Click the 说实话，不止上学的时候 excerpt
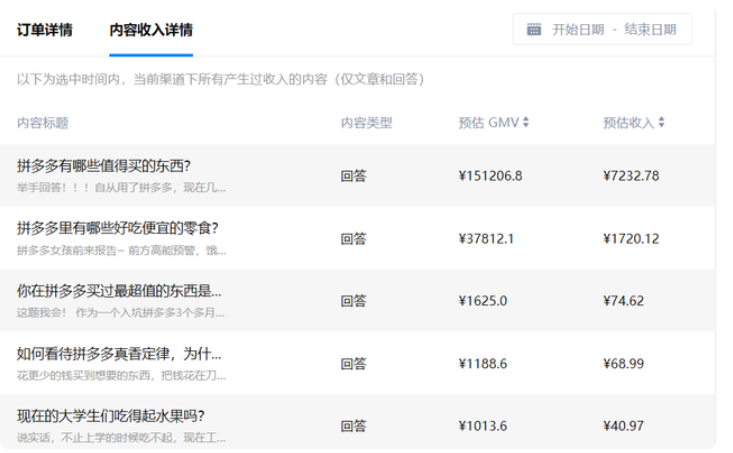The image size is (733, 453). pos(121,438)
